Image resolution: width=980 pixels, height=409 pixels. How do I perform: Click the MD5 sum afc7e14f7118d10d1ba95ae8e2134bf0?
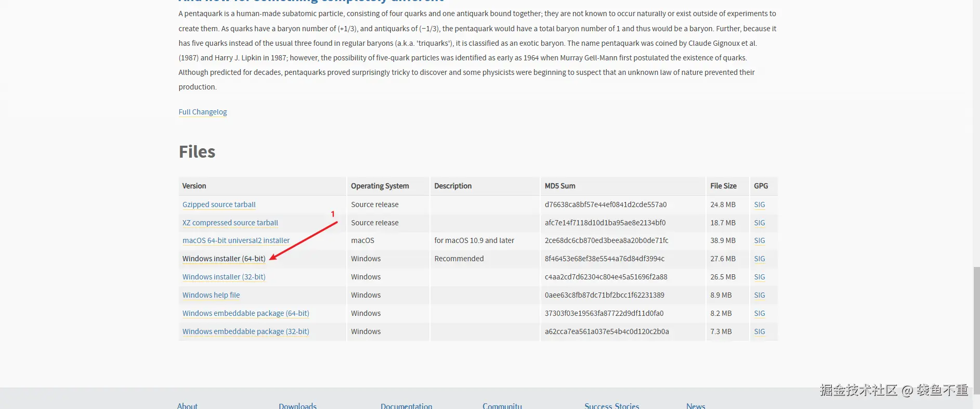click(x=605, y=223)
